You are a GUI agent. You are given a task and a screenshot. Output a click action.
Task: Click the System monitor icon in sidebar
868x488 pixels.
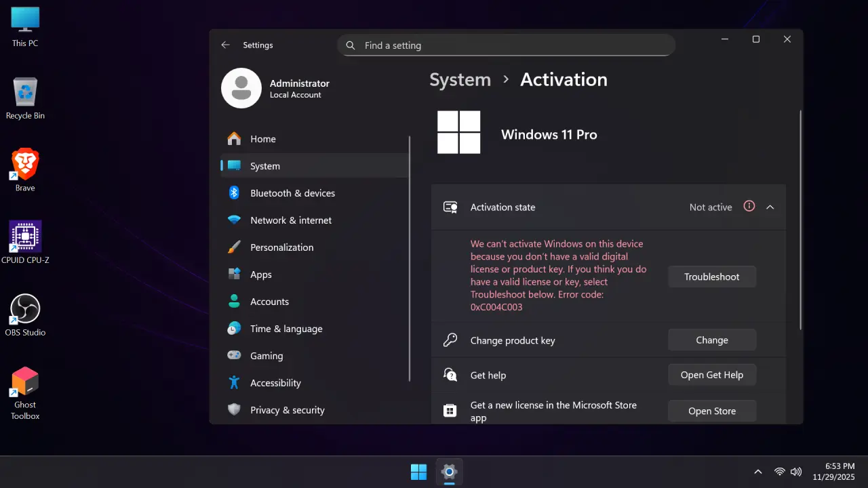[x=234, y=166]
